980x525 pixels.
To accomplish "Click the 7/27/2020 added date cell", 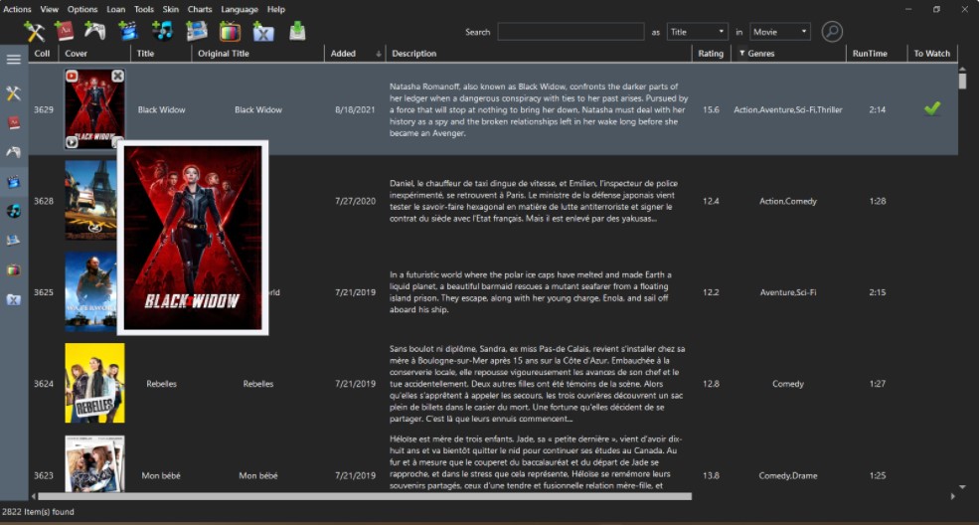I will [x=355, y=201].
